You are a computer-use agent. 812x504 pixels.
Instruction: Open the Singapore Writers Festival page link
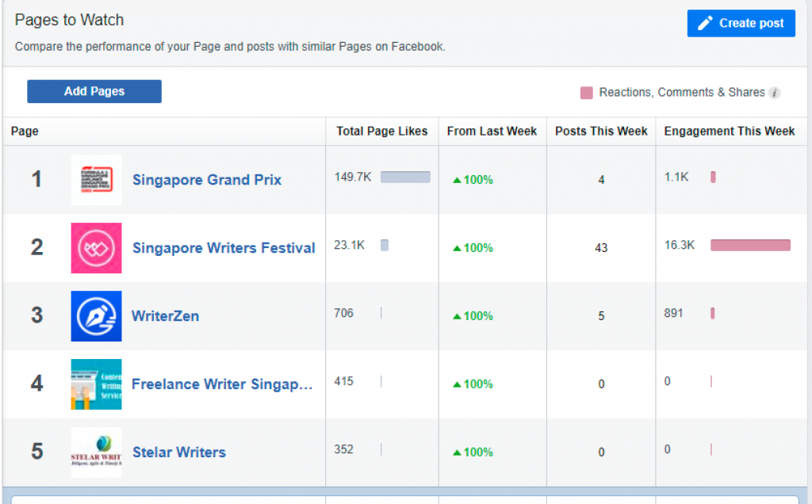[x=224, y=248]
